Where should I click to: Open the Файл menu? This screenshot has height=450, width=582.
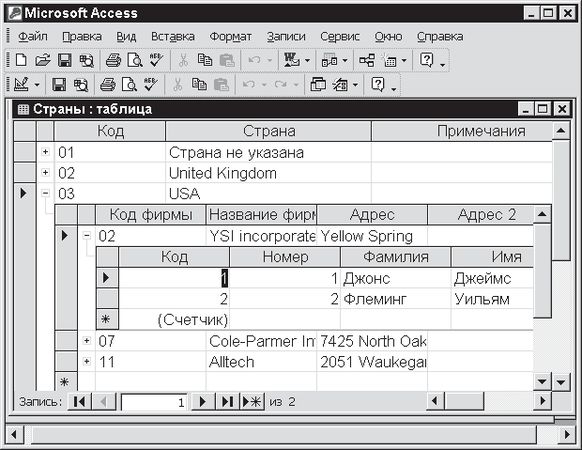(33, 36)
